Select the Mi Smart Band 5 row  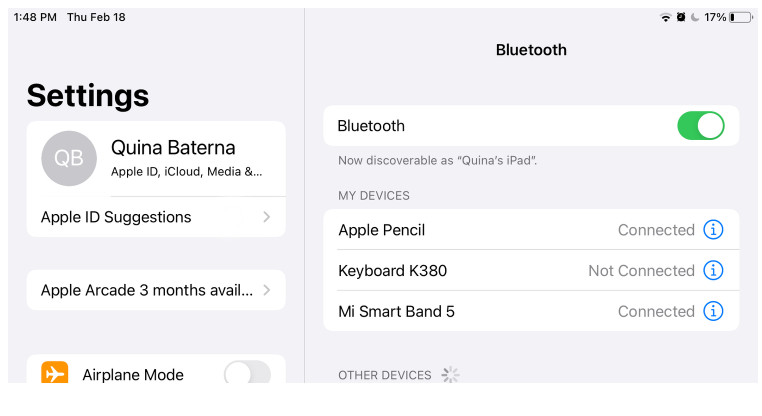click(x=531, y=311)
